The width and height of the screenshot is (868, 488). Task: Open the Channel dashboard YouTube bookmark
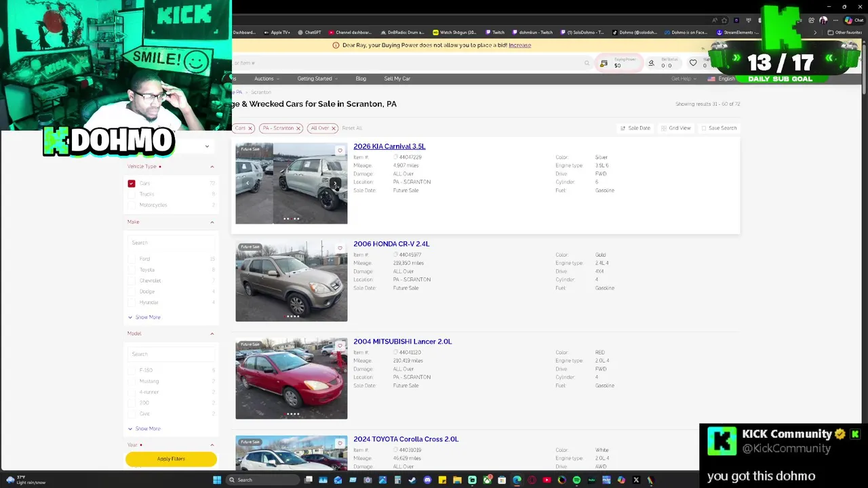coord(349,33)
